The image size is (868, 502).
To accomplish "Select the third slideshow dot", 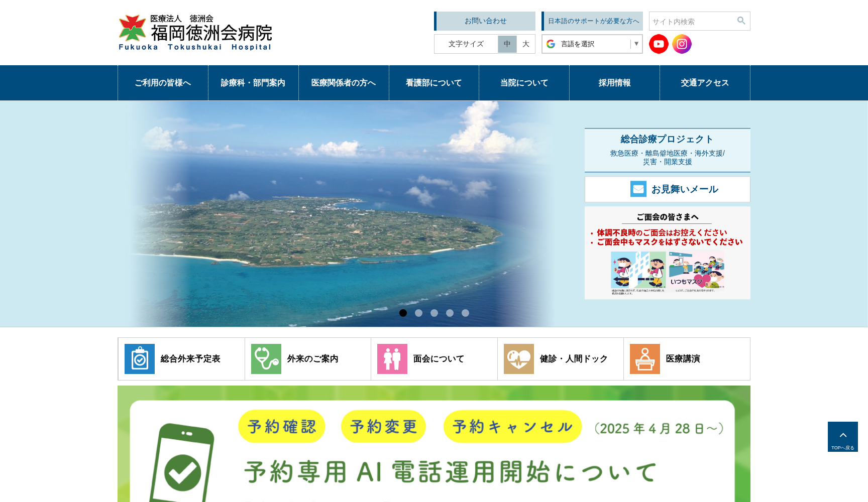I will 434,313.
